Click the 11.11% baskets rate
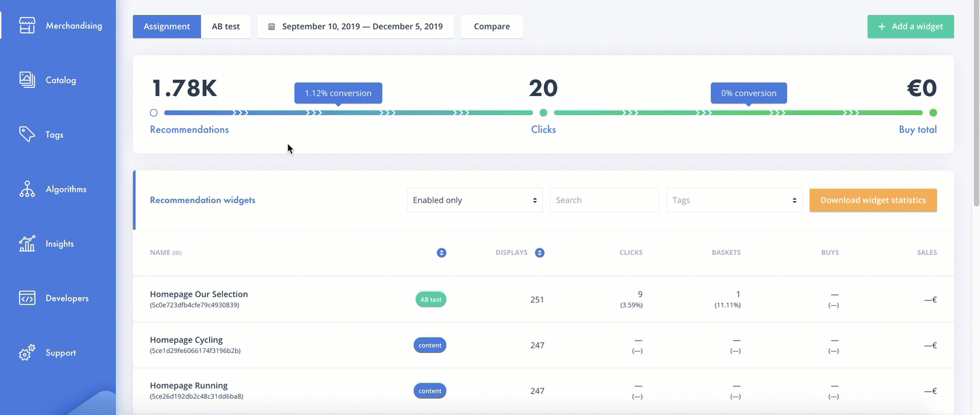Viewport: 980px width, 415px height. 728,305
